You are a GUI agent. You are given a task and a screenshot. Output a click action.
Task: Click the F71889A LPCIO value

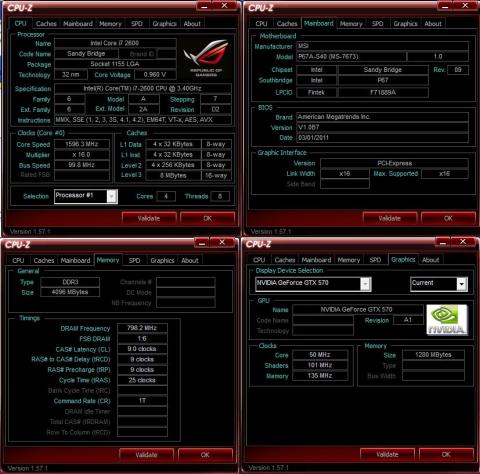[x=383, y=92]
